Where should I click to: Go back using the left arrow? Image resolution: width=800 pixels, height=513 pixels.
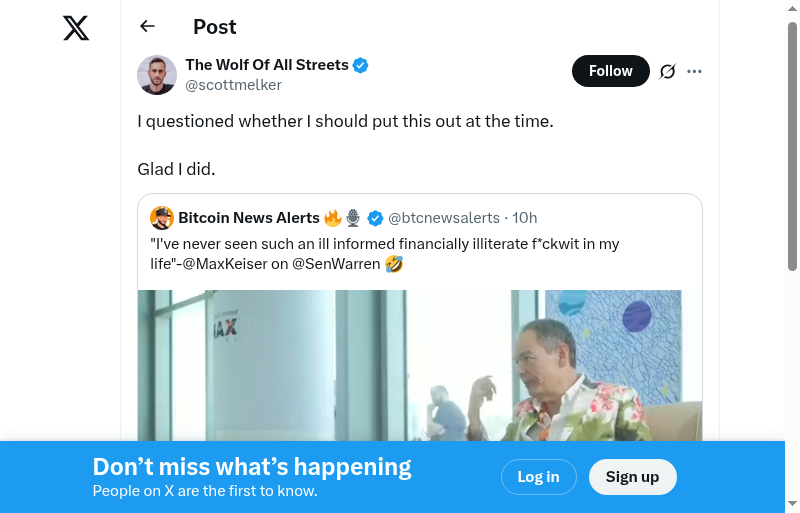tap(148, 27)
